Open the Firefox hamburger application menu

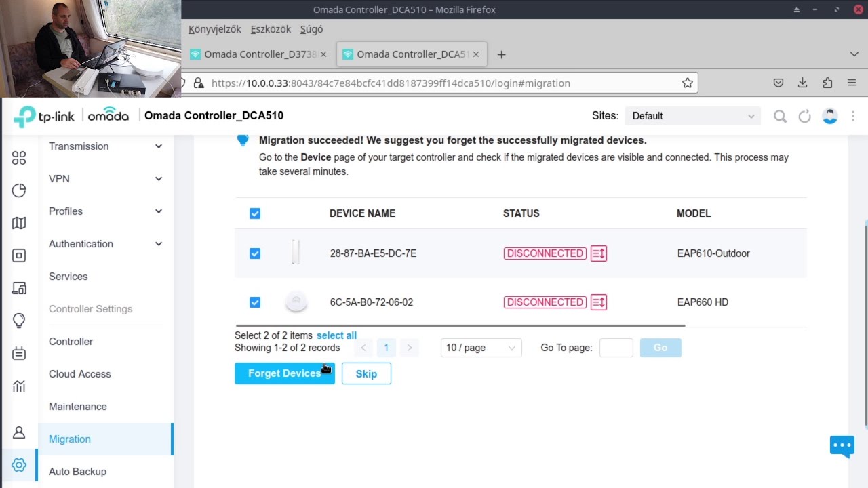click(852, 83)
